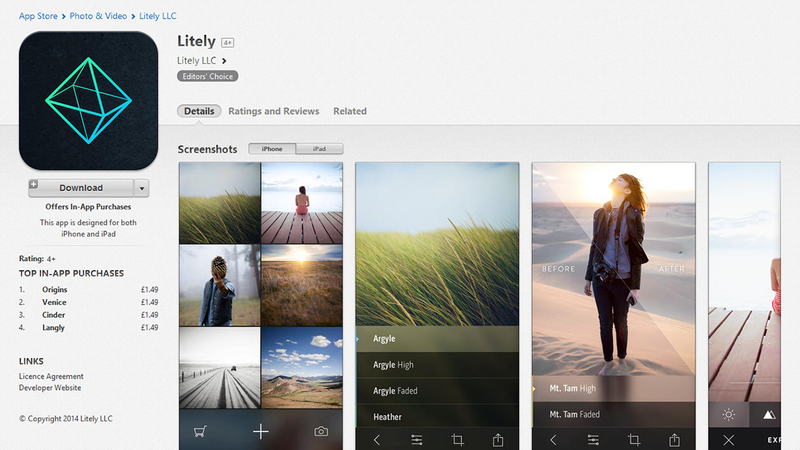The height and width of the screenshot is (450, 800).
Task: Select the Heather preset
Action: pyautogui.click(x=437, y=416)
